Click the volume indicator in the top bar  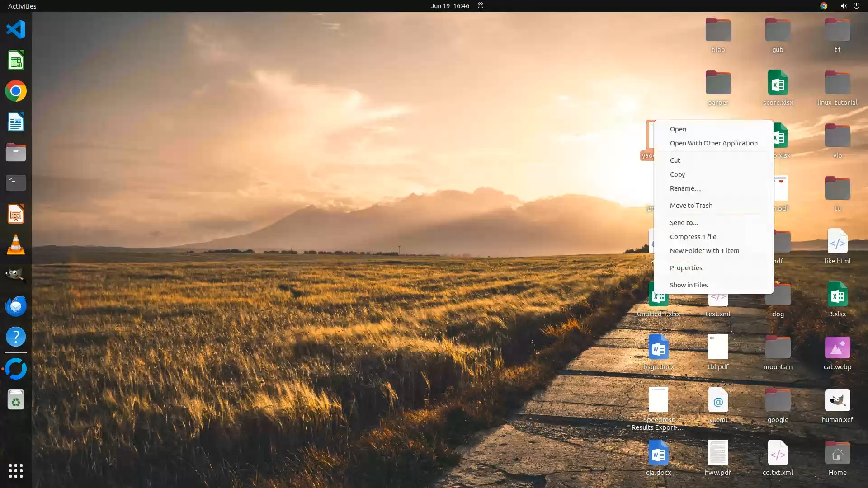coord(843,6)
